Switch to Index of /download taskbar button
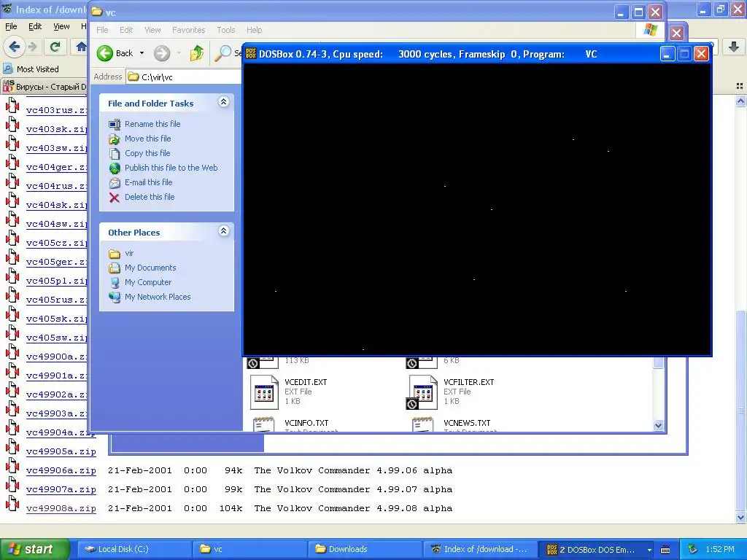The height and width of the screenshot is (560, 747). (x=480, y=549)
